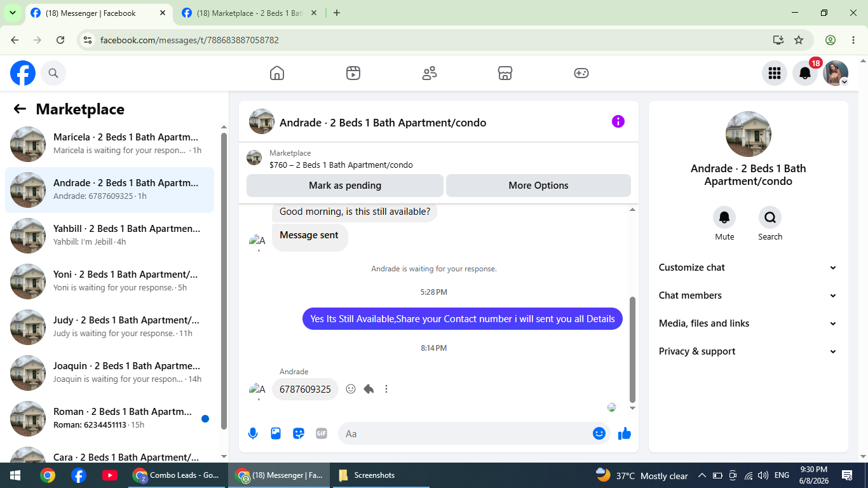868x488 pixels.
Task: Switch to the Marketplace browser tab
Action: point(248,13)
